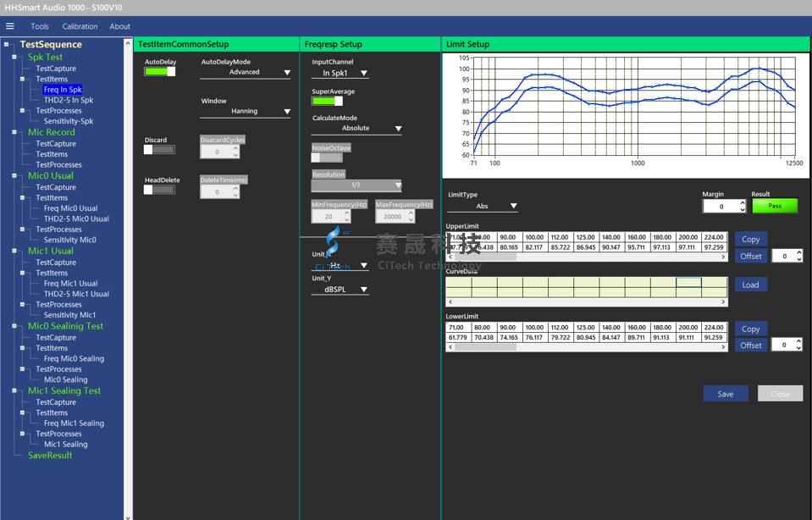812x520 pixels.
Task: Click the Save button
Action: [725, 394]
